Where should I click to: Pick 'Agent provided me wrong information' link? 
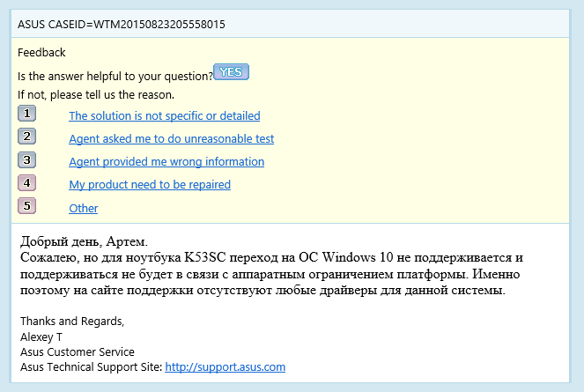click(166, 161)
